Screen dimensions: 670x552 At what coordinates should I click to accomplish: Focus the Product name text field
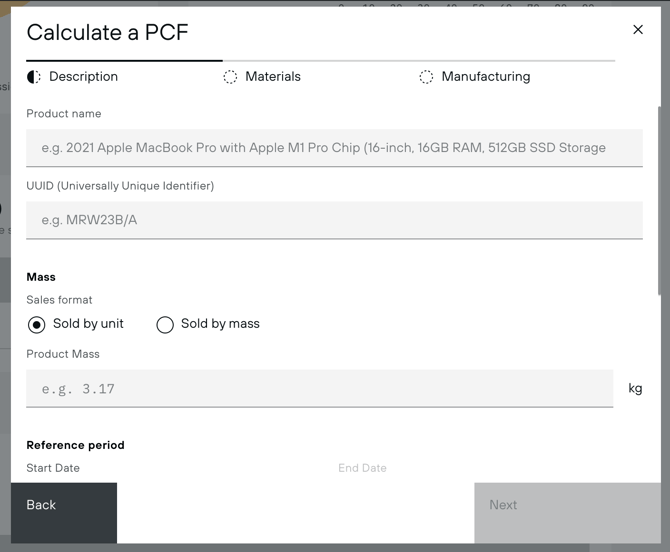[334, 148]
